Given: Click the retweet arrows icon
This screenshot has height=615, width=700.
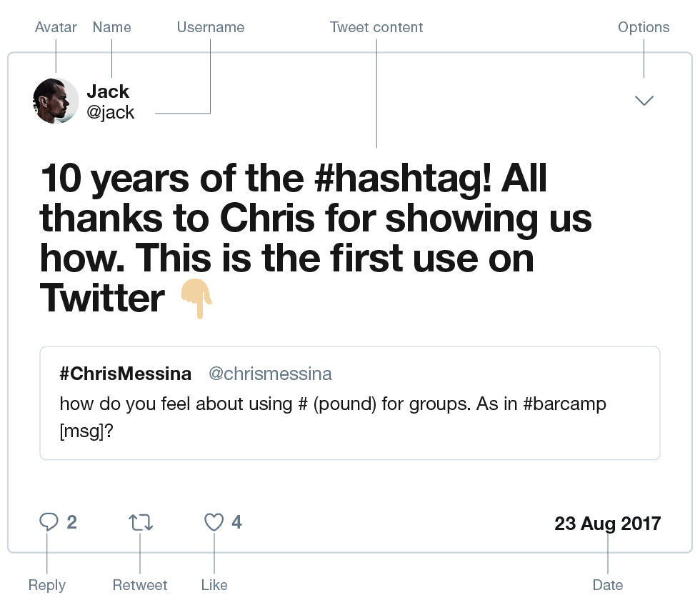Looking at the screenshot, I should (141, 523).
